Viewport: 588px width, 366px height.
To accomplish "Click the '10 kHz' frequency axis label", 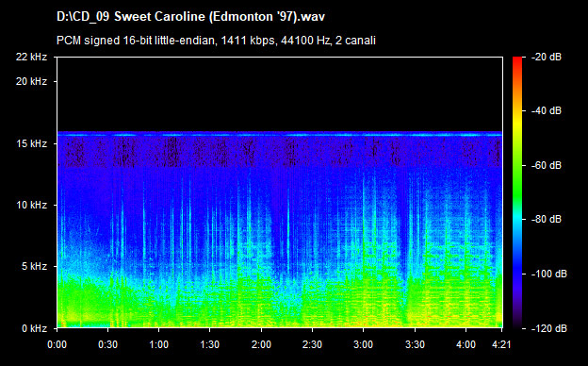I will point(31,205).
